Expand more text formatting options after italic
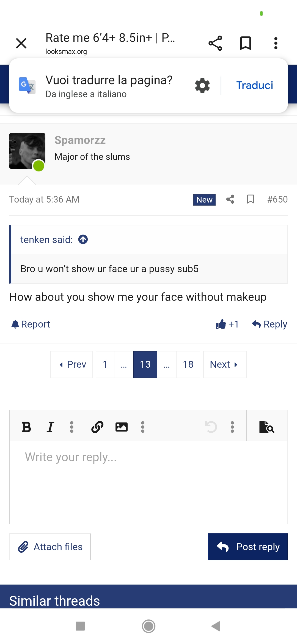The image size is (297, 644). pos(71,427)
